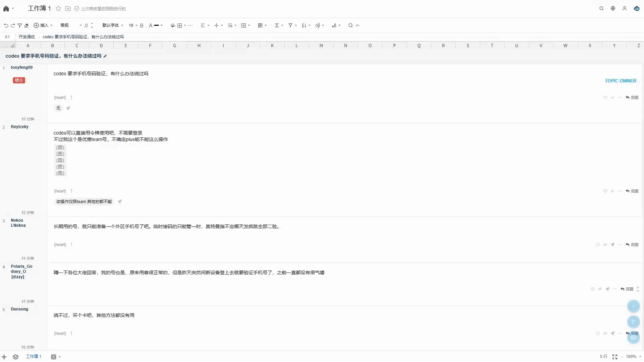Click the move-to-folder icon beside the title

(68, 8)
